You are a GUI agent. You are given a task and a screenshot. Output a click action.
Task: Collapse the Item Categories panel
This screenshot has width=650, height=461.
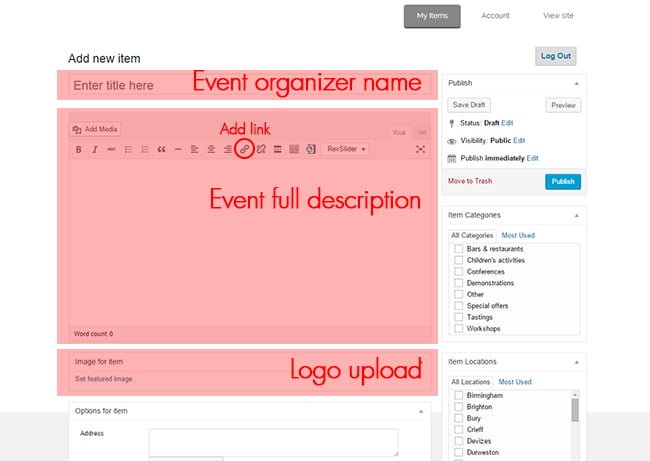pyautogui.click(x=577, y=216)
